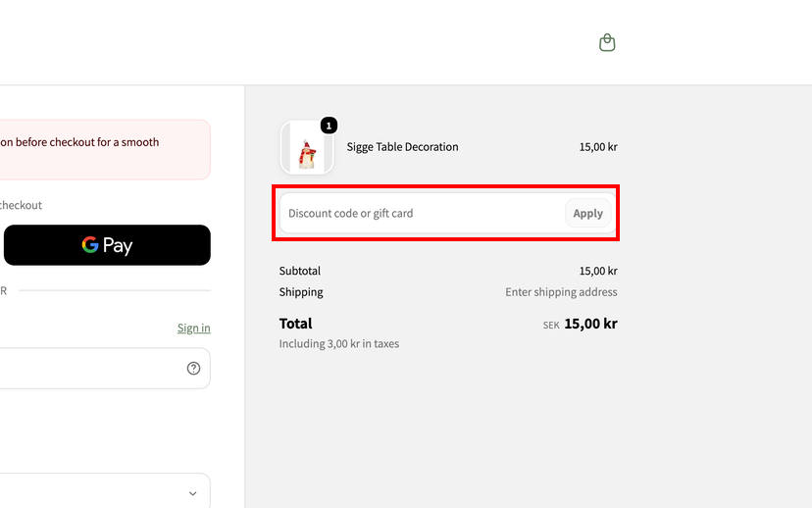
Task: Click the bold total amount 15,00 kr
Action: 590,324
